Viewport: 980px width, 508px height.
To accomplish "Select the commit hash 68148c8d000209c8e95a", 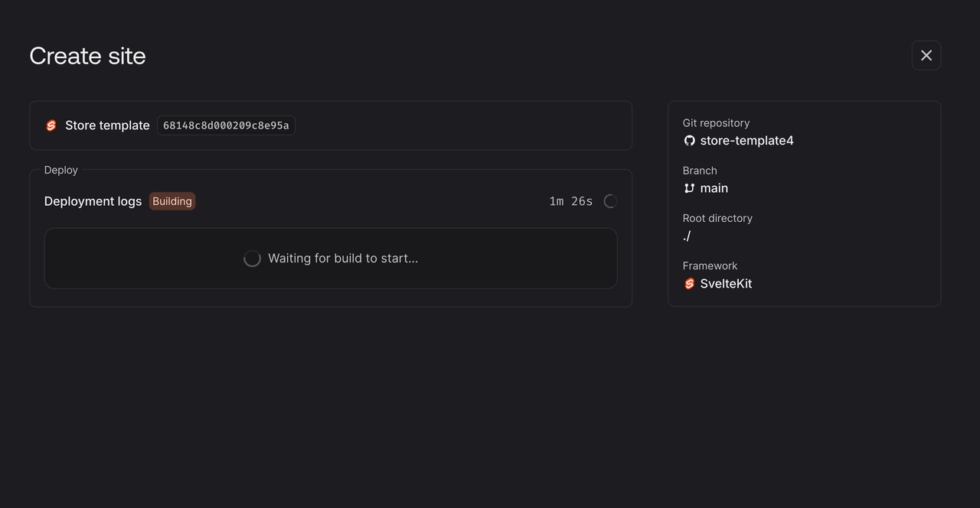I will coord(226,125).
